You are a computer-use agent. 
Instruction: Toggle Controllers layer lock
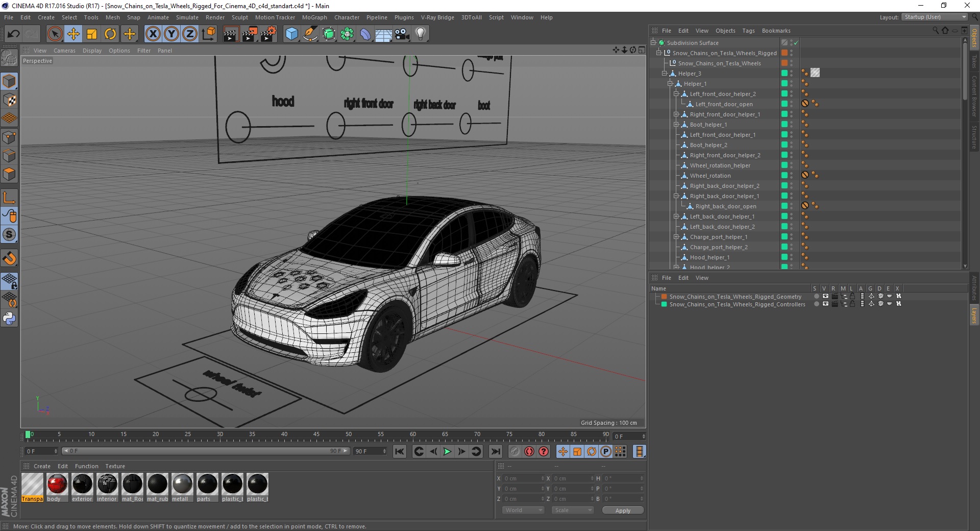(852, 304)
